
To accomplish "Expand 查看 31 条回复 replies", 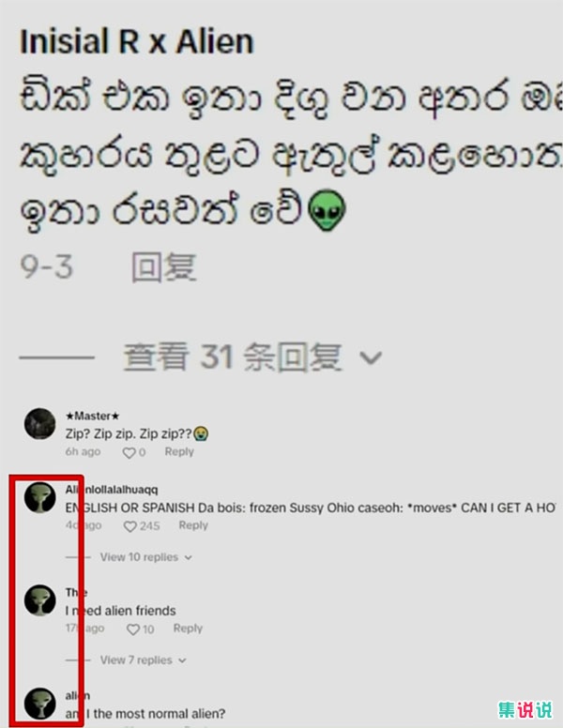I will [x=233, y=357].
